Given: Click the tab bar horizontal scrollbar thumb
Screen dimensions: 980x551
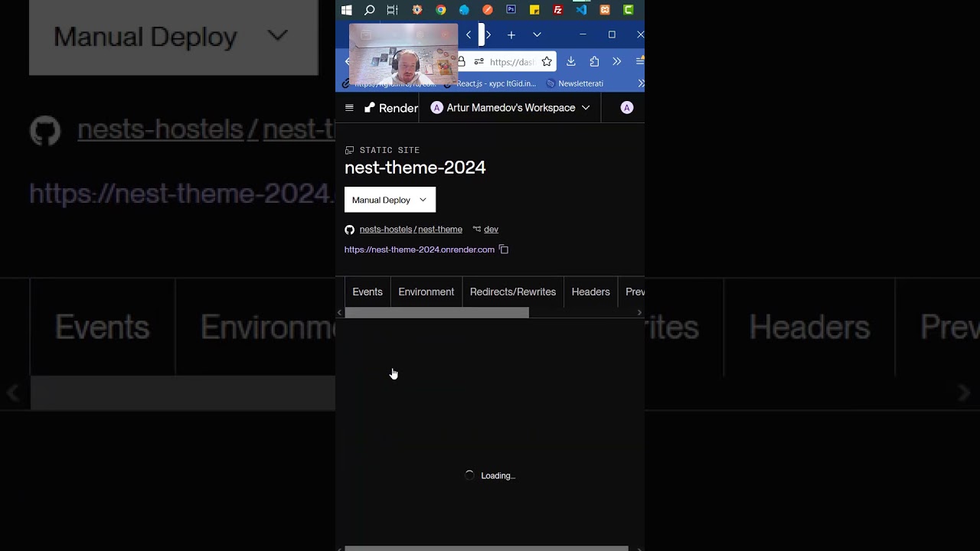Looking at the screenshot, I should point(436,312).
